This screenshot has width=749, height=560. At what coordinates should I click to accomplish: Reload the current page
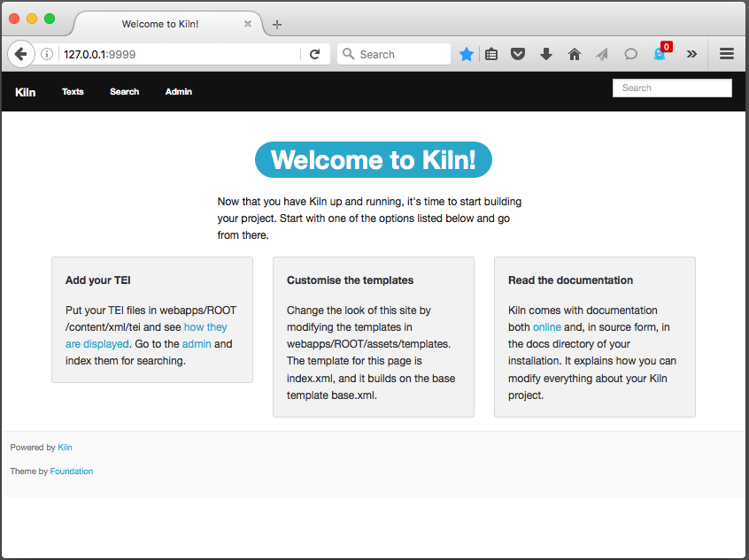(314, 54)
